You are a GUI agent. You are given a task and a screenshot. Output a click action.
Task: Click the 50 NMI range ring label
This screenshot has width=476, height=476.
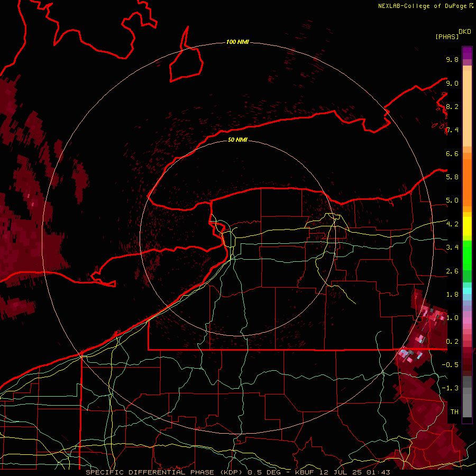click(237, 140)
